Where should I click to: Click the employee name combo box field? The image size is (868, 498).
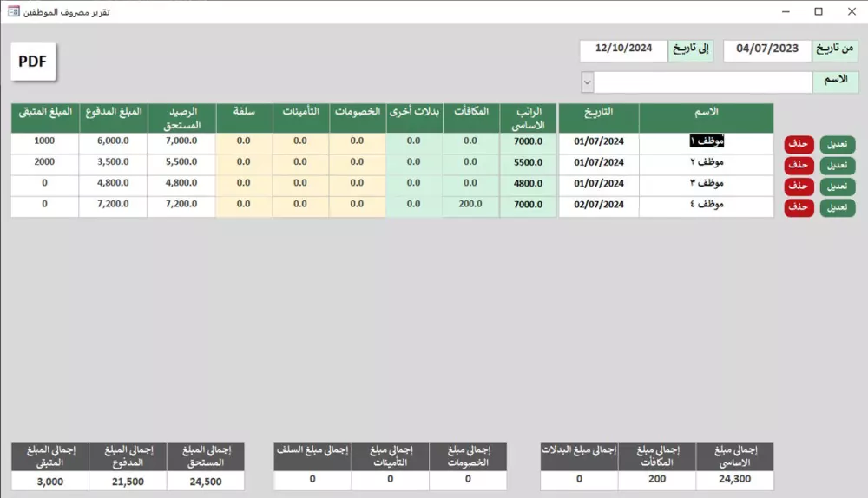[x=702, y=82]
